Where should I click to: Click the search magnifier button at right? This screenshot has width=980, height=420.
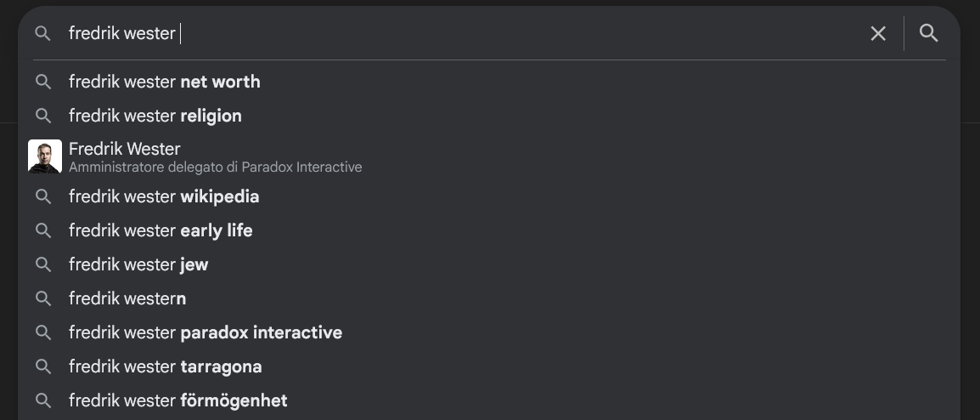[x=929, y=33]
